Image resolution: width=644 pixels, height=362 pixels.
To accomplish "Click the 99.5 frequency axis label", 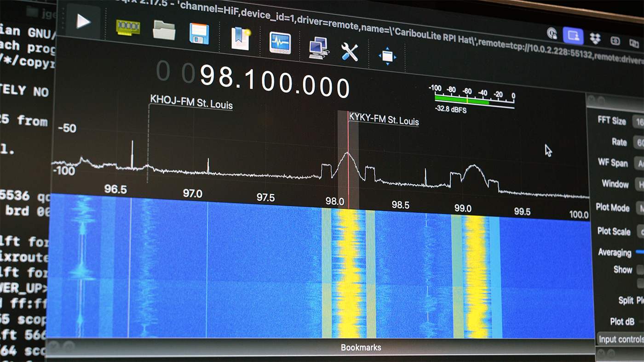I will [x=522, y=211].
